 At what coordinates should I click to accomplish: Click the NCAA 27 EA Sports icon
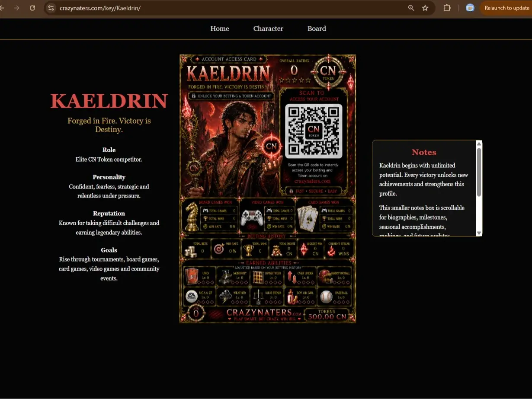[191, 296]
